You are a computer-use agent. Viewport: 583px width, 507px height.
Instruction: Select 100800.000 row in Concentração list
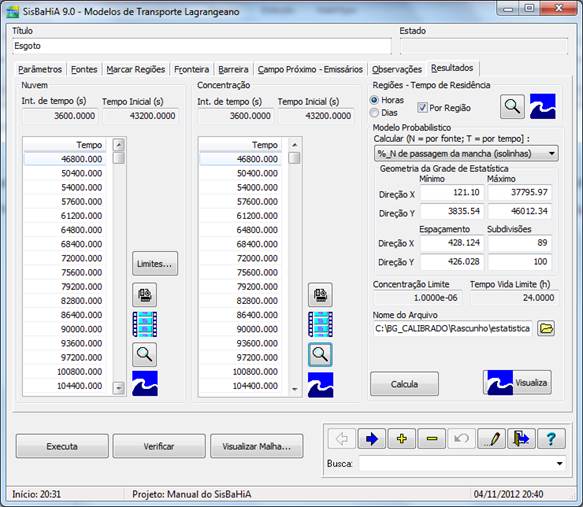tap(240, 372)
